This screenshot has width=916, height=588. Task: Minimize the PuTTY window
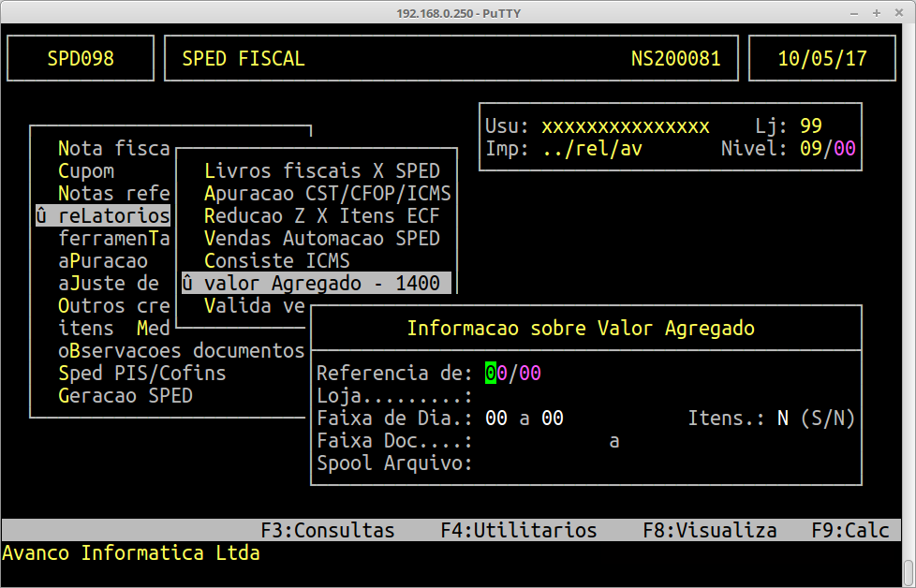click(x=854, y=13)
